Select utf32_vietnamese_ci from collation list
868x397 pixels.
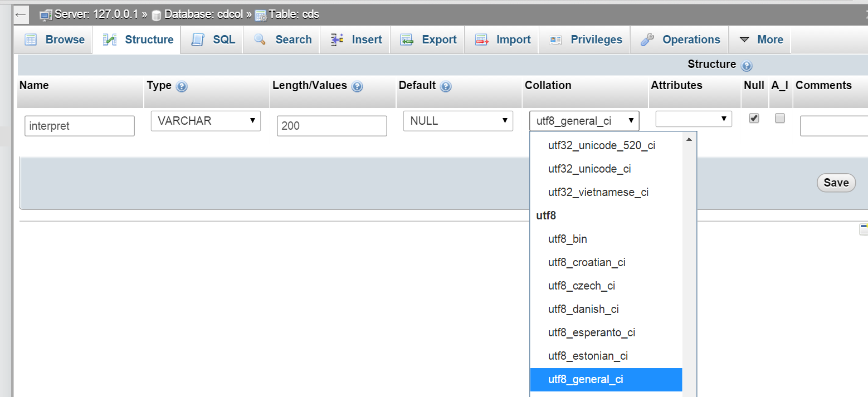click(x=606, y=192)
